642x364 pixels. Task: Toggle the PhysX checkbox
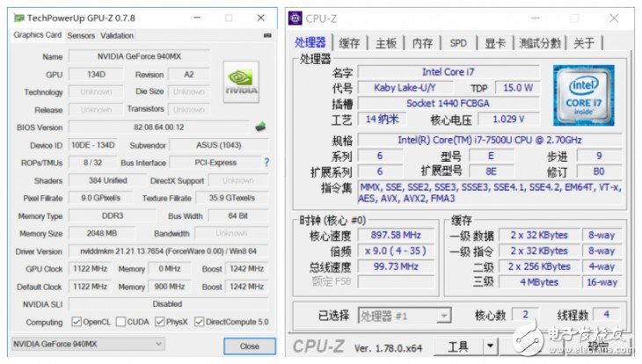[160, 322]
